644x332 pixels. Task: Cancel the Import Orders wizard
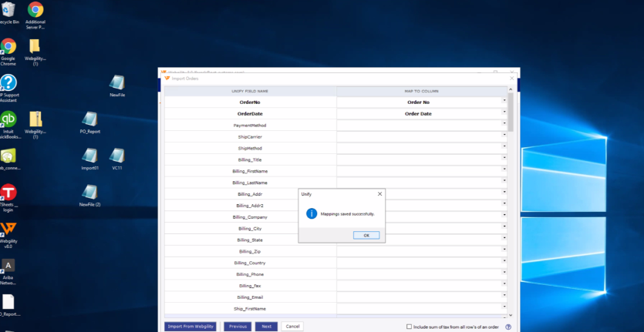click(x=292, y=327)
